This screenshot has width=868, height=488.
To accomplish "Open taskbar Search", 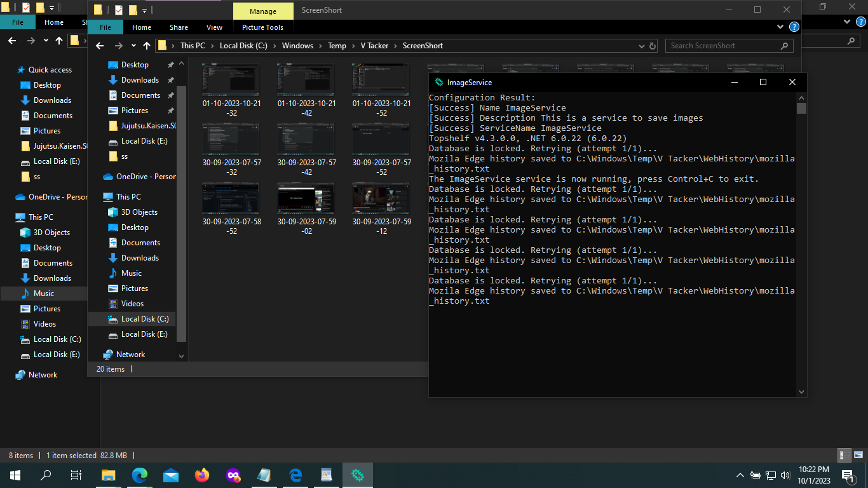I will tap(46, 475).
